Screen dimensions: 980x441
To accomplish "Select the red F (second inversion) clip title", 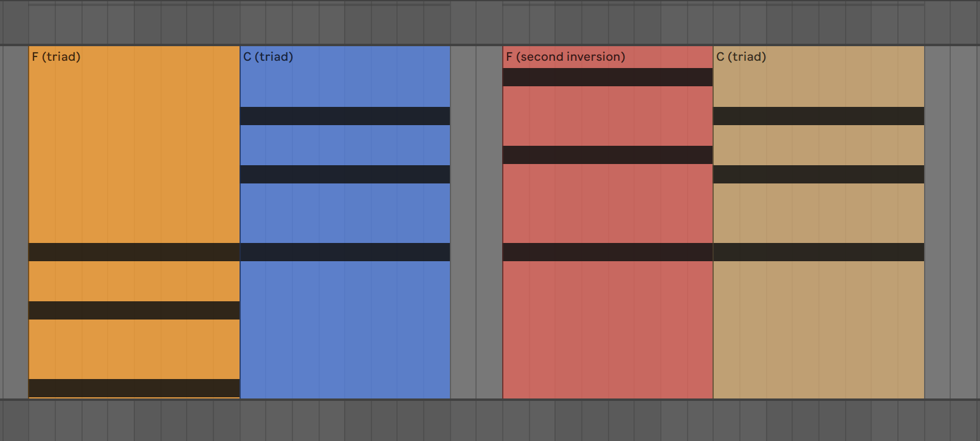I will (x=565, y=57).
